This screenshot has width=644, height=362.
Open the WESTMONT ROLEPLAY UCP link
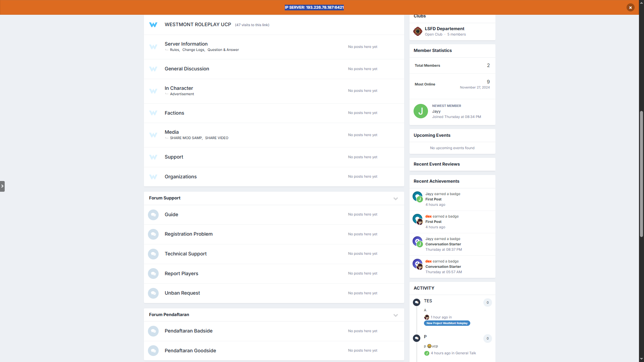[198, 24]
